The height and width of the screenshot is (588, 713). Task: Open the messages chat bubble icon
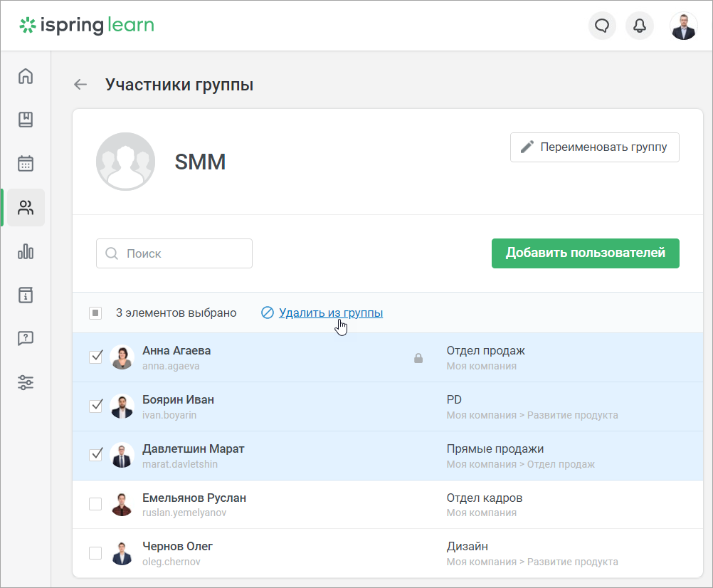[602, 26]
